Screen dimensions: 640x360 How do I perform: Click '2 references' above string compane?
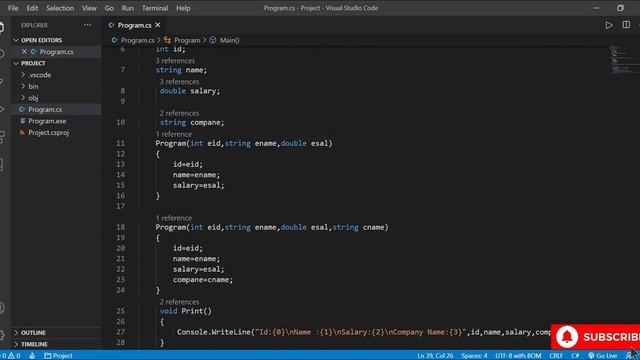[179, 113]
